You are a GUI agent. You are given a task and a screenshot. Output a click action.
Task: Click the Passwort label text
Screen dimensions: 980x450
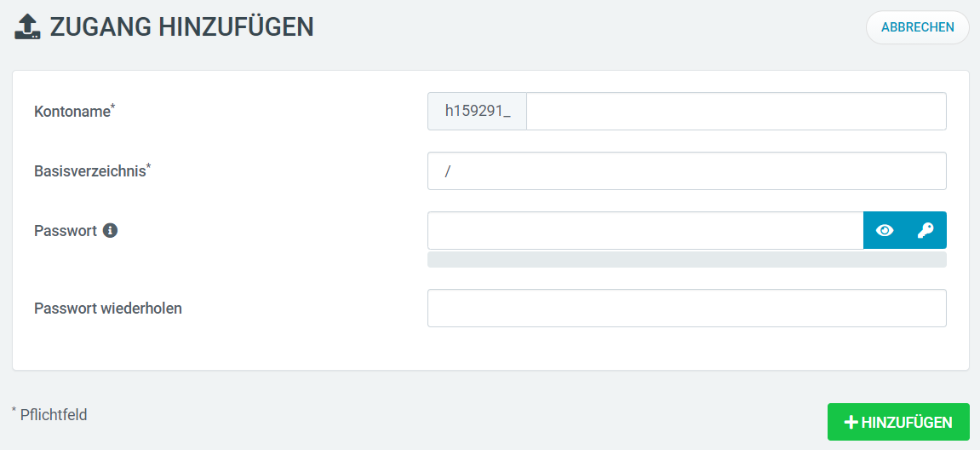(66, 230)
